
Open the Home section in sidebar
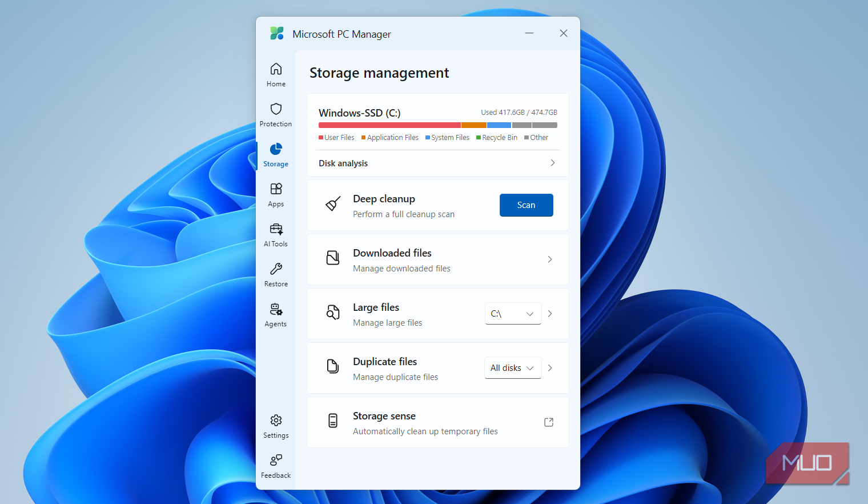[276, 75]
